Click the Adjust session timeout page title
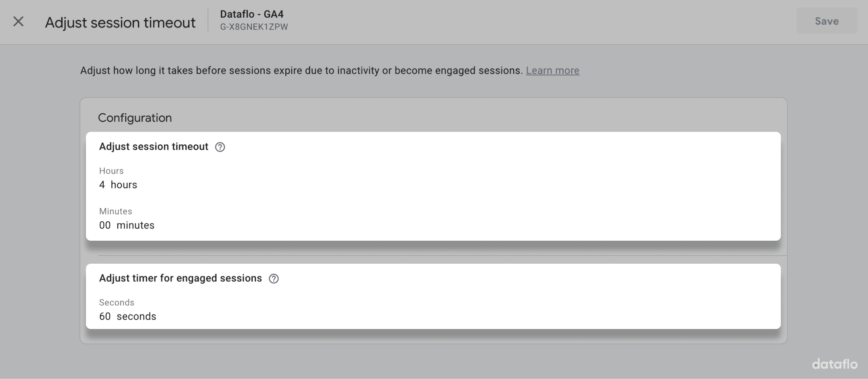The height and width of the screenshot is (379, 868). tap(120, 22)
